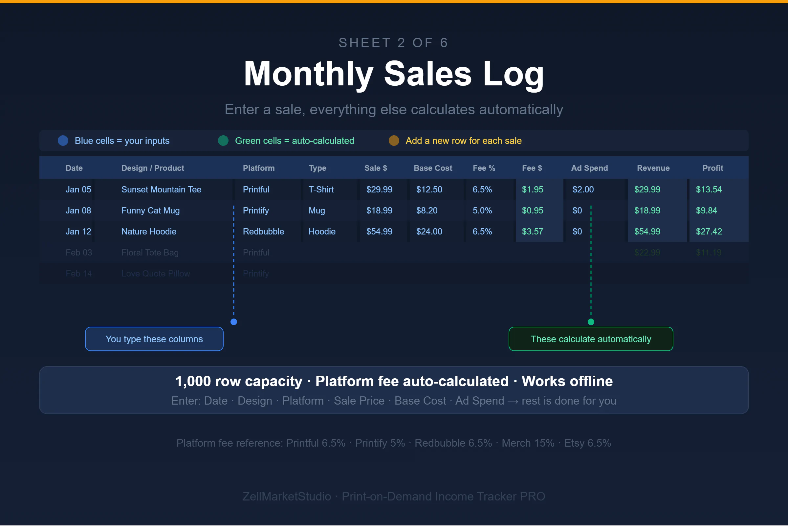788x532 pixels.
Task: Click the Fee % column header
Action: point(484,168)
